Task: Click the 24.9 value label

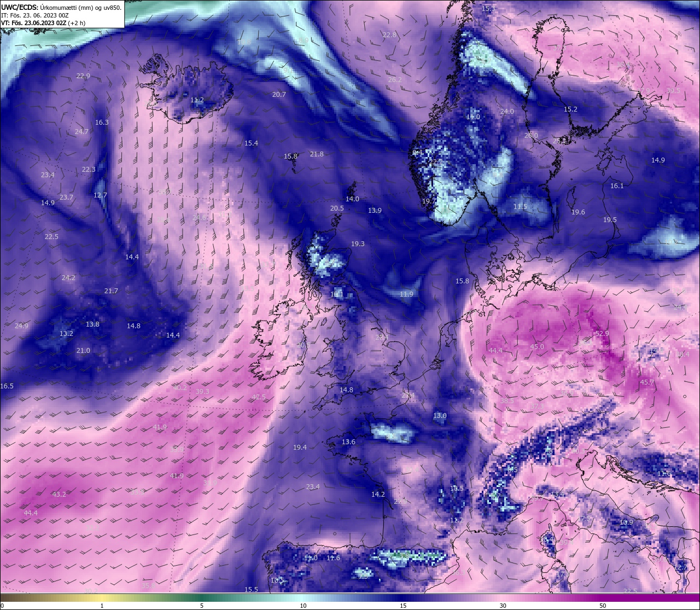Action: click(x=21, y=326)
